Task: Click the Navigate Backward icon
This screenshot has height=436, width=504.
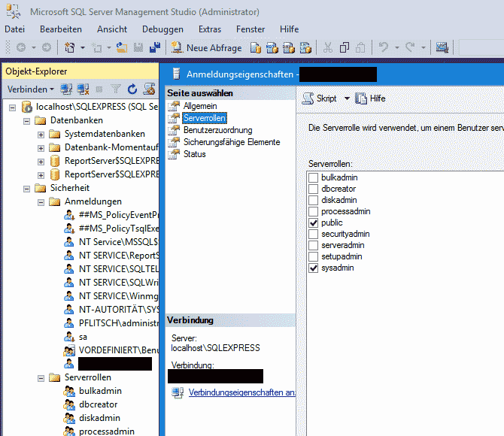Action: coord(21,48)
